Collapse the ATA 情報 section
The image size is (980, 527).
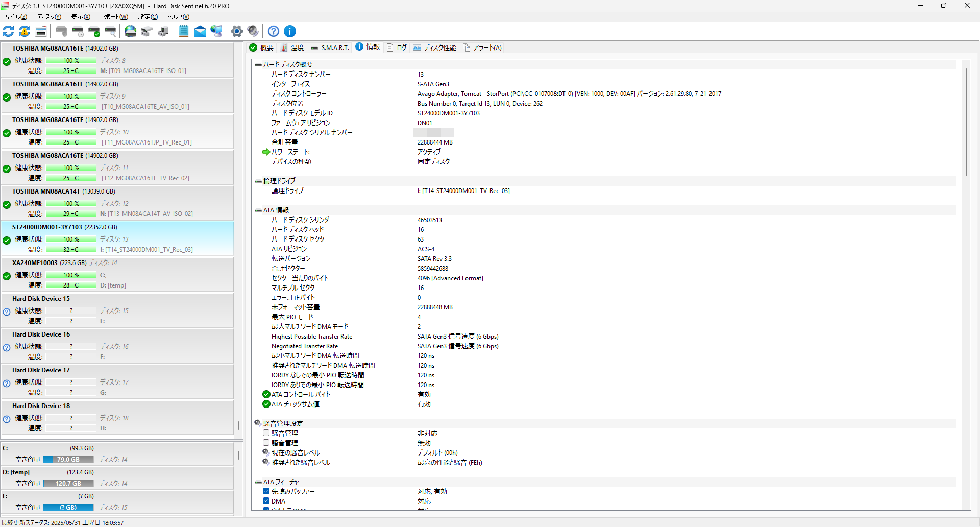point(258,210)
